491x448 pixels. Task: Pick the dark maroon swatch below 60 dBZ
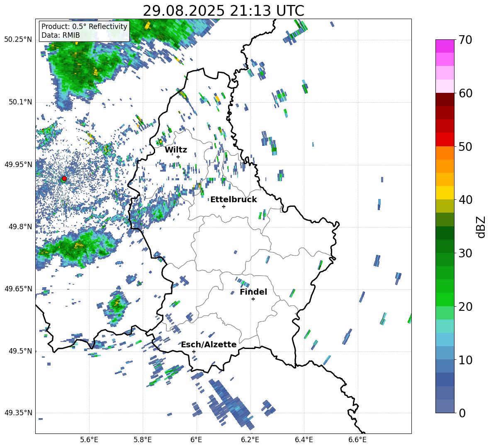point(445,100)
